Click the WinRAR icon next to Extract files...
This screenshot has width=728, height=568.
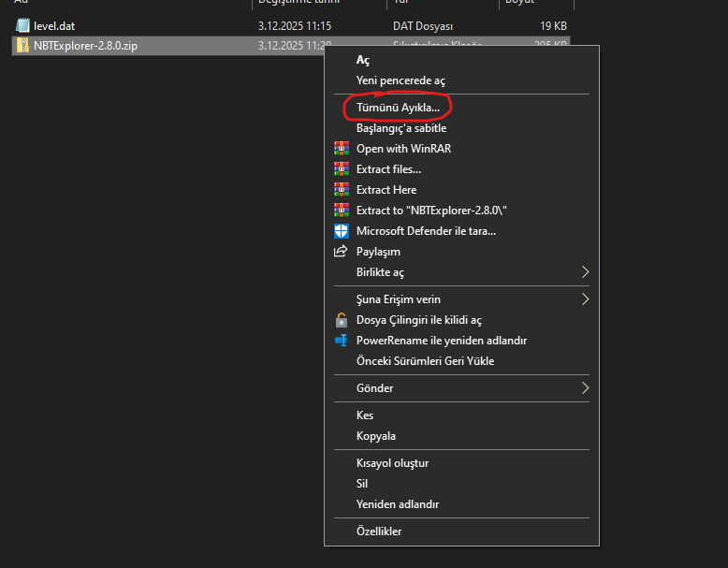(341, 169)
